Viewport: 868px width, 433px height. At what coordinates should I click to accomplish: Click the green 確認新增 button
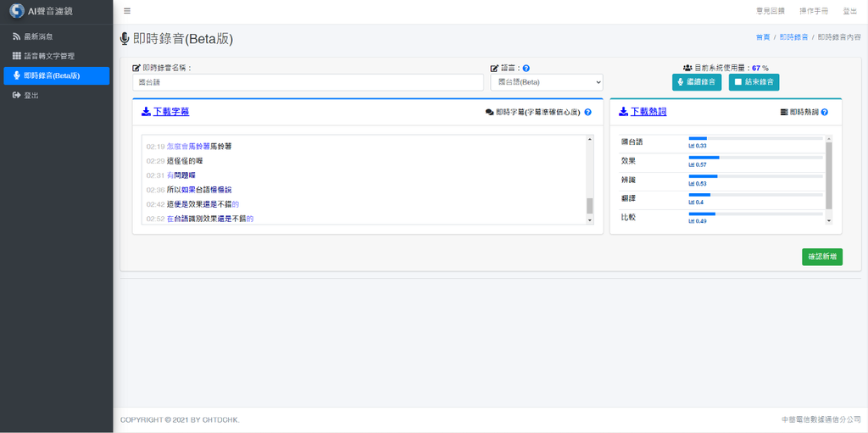pos(822,257)
